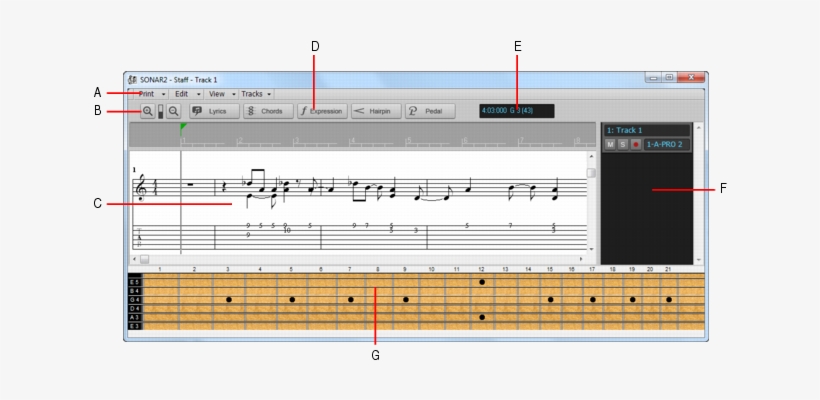Click the fretboard dot at fret 17
The width and height of the screenshot is (820, 400).
click(x=593, y=300)
